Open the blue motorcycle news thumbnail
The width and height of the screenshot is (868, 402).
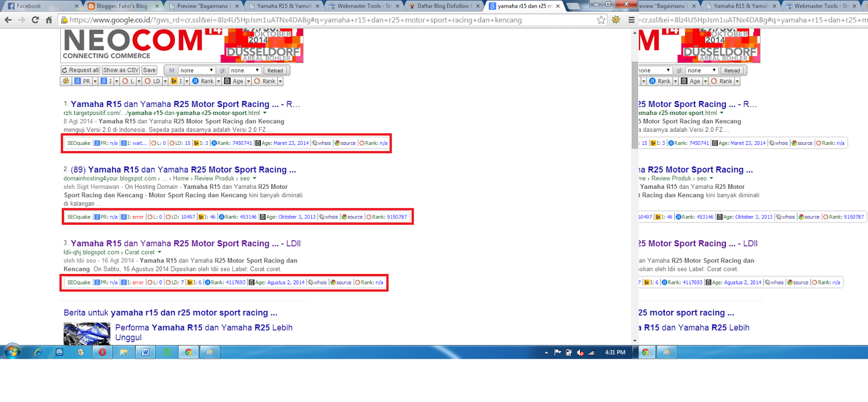87,334
